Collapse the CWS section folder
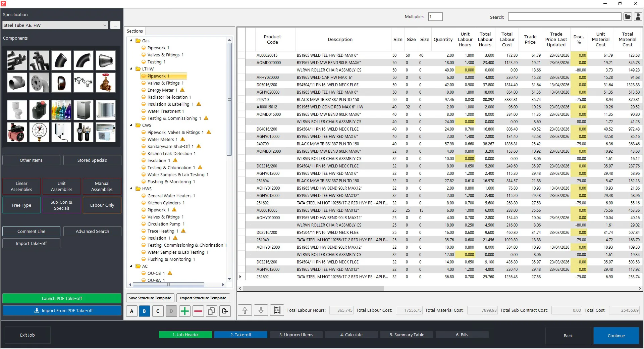 [131, 125]
